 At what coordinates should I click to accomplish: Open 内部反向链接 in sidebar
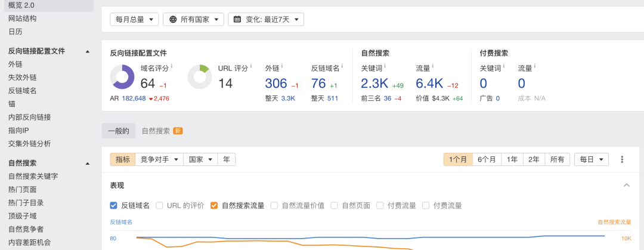[x=30, y=117]
